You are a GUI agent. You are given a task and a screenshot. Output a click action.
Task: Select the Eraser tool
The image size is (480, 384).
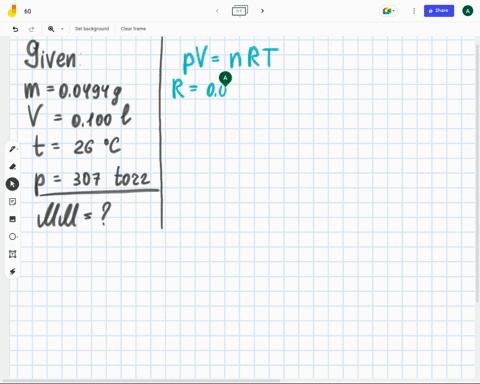pyautogui.click(x=13, y=166)
